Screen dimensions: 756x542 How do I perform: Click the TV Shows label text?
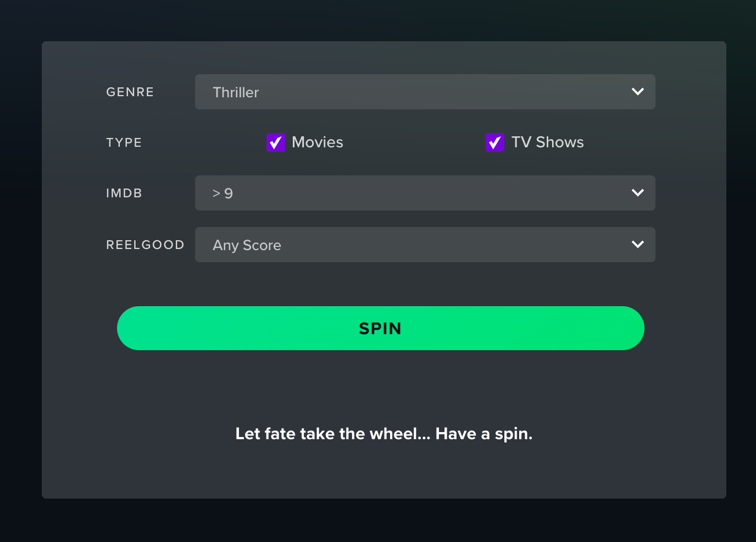point(547,142)
